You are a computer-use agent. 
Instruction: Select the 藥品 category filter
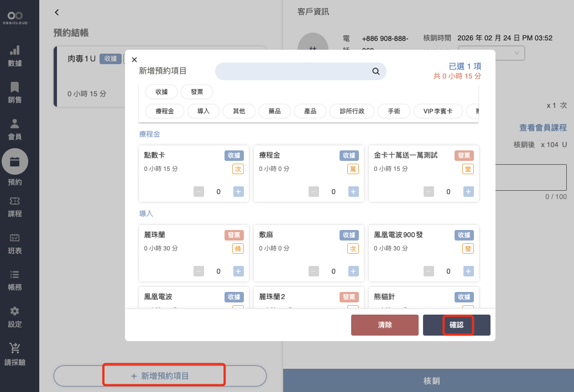click(x=275, y=111)
